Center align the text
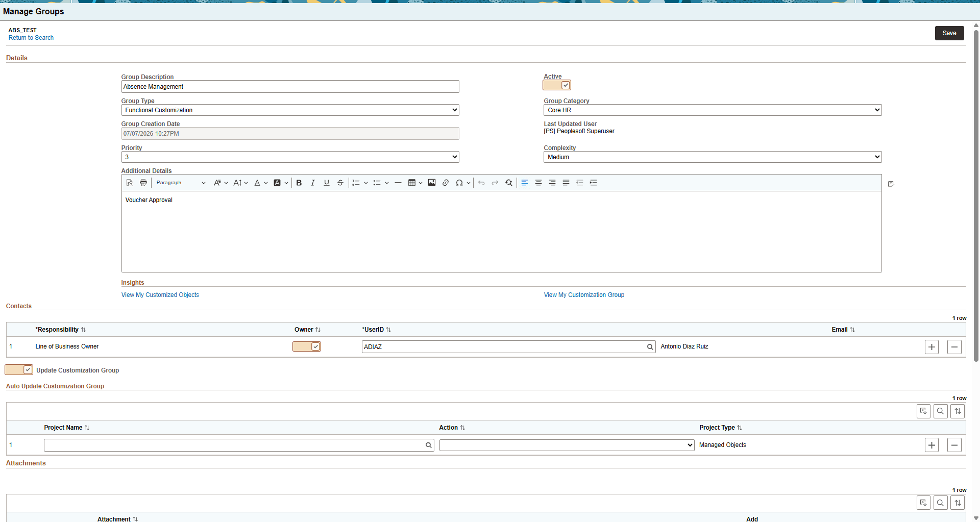The width and height of the screenshot is (980, 522). 538,183
